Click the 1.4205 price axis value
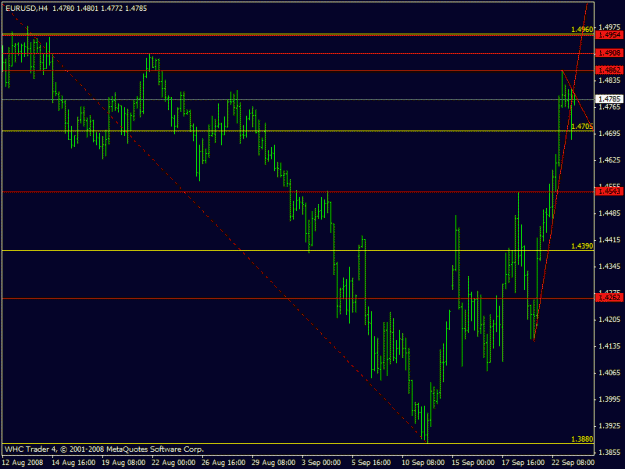The width and height of the screenshot is (625, 469). (610, 320)
